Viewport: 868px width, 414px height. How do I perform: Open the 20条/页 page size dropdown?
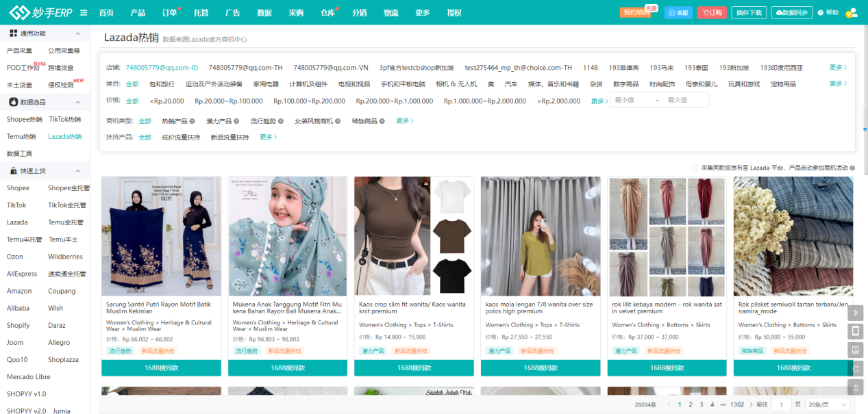(x=828, y=404)
